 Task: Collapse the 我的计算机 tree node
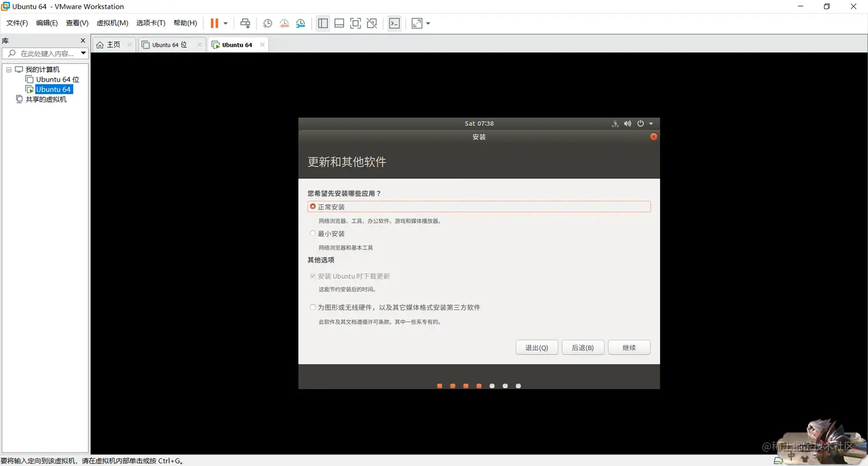pos(9,70)
